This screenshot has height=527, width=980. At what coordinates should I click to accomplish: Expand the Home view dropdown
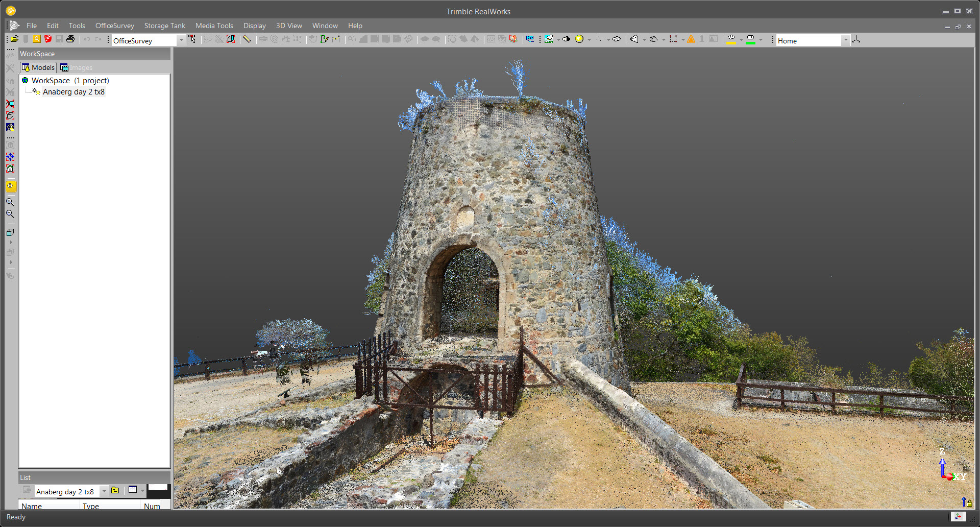click(x=845, y=40)
